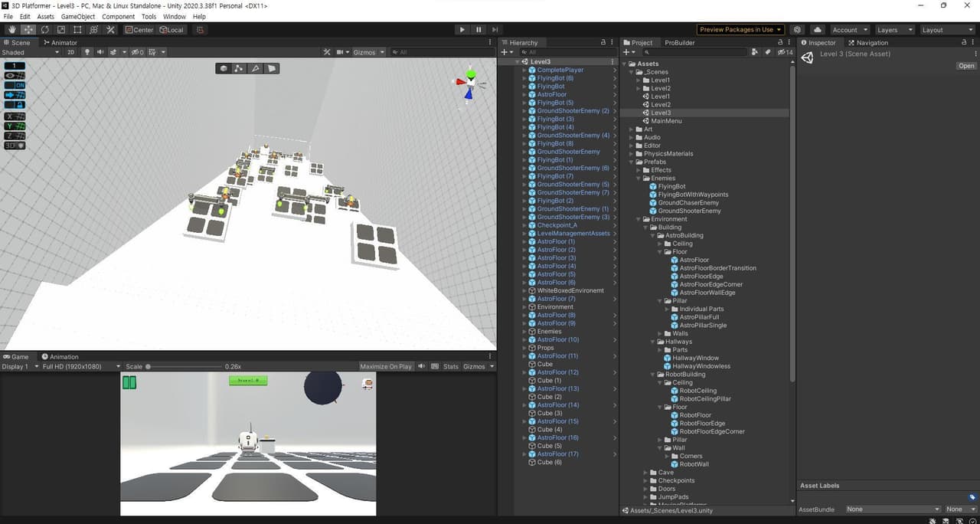The image size is (980, 524).
Task: Toggle Maximize On Play
Action: (x=386, y=366)
